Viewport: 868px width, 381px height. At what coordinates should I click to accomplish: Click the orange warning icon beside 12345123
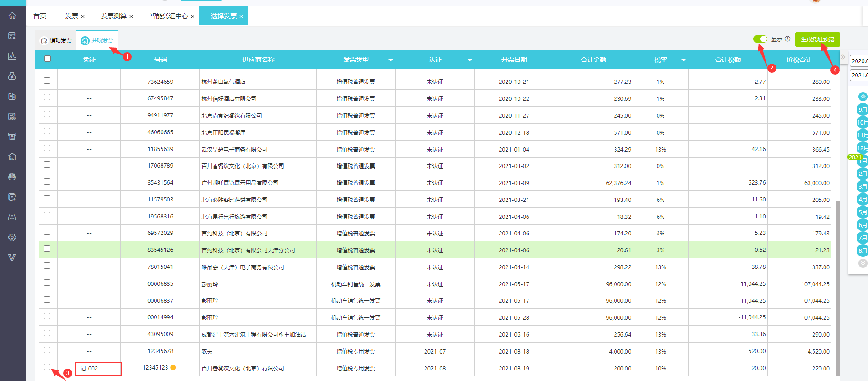(173, 368)
